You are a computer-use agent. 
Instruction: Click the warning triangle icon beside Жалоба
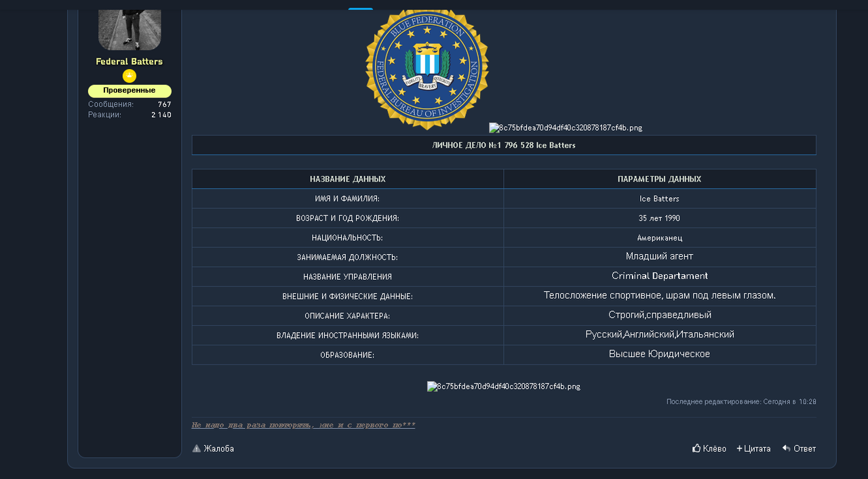tap(197, 449)
